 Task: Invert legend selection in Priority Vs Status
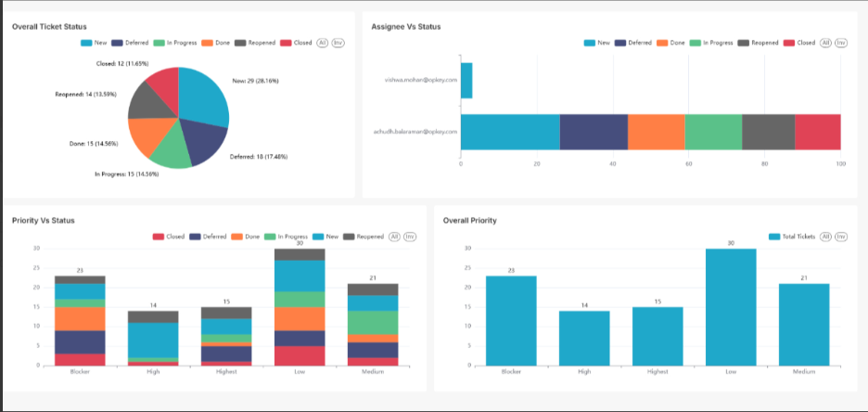point(410,237)
